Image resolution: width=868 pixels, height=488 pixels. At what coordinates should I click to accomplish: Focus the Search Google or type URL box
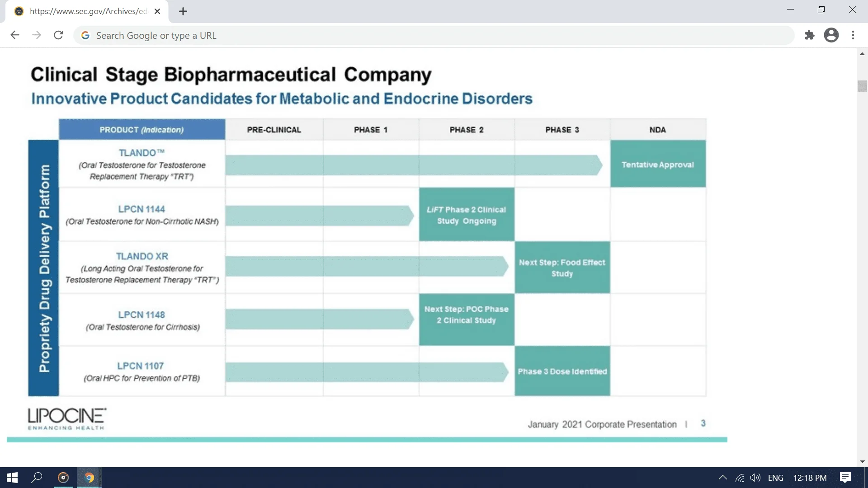pyautogui.click(x=434, y=35)
